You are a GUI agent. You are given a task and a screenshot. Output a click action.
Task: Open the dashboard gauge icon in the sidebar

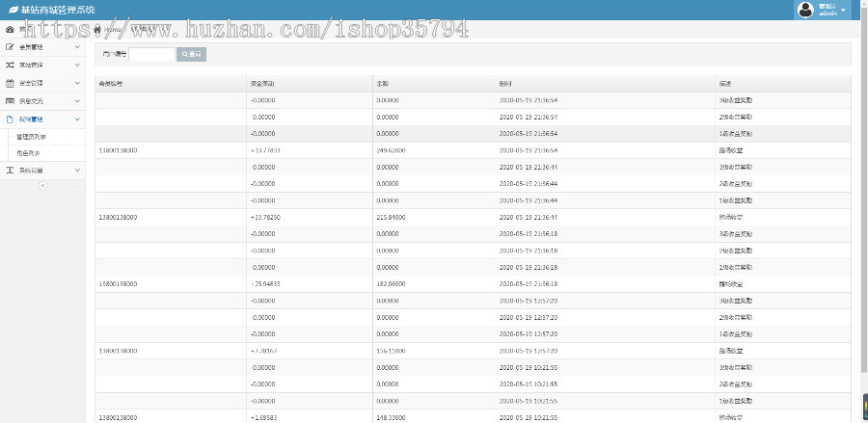10,29
